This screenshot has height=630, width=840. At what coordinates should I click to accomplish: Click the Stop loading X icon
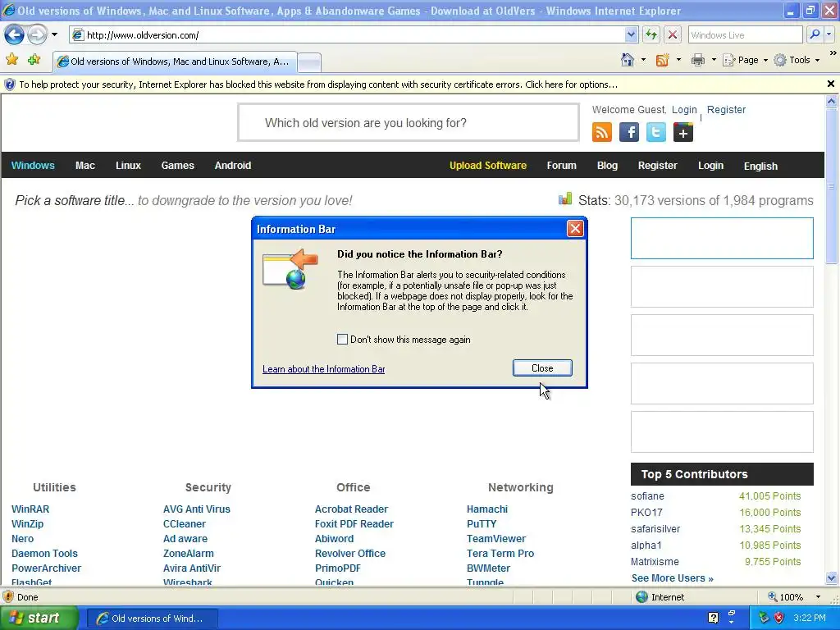[x=673, y=35]
